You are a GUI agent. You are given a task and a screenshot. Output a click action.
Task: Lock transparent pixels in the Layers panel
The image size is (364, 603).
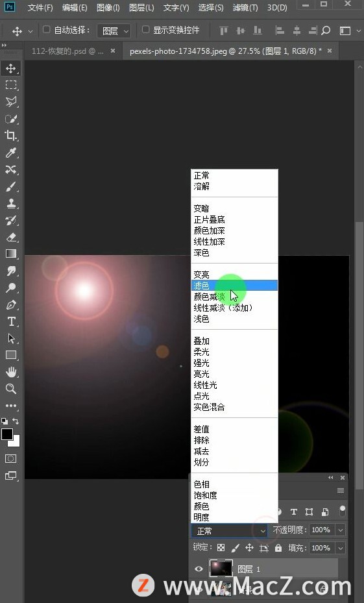point(221,548)
